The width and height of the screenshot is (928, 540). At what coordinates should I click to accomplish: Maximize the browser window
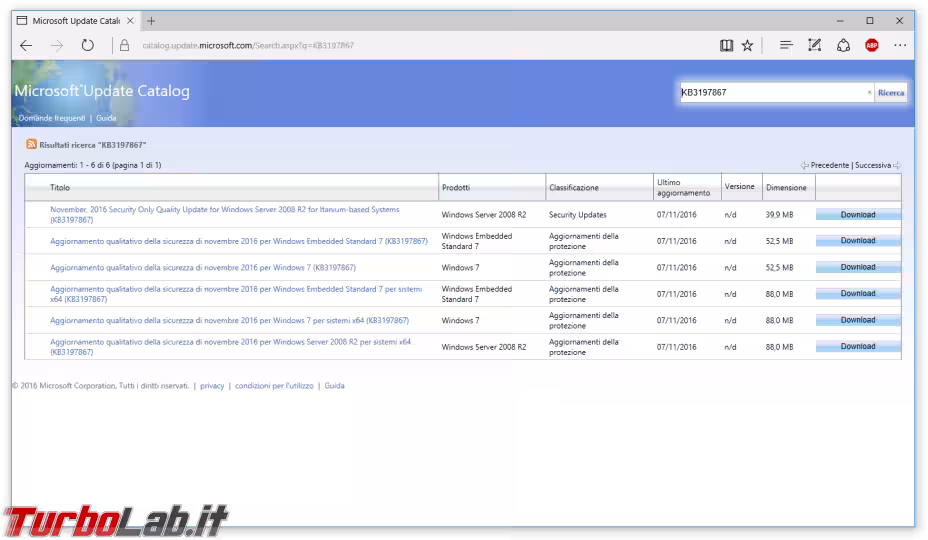pyautogui.click(x=869, y=21)
